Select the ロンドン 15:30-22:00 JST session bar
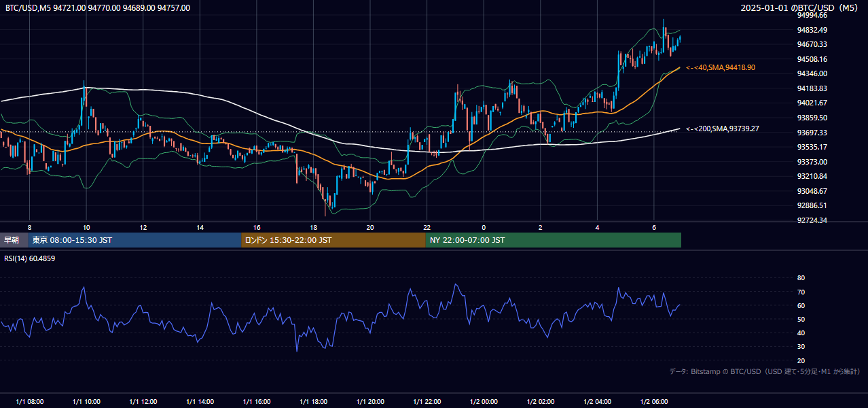The image size is (868, 408). click(x=333, y=240)
